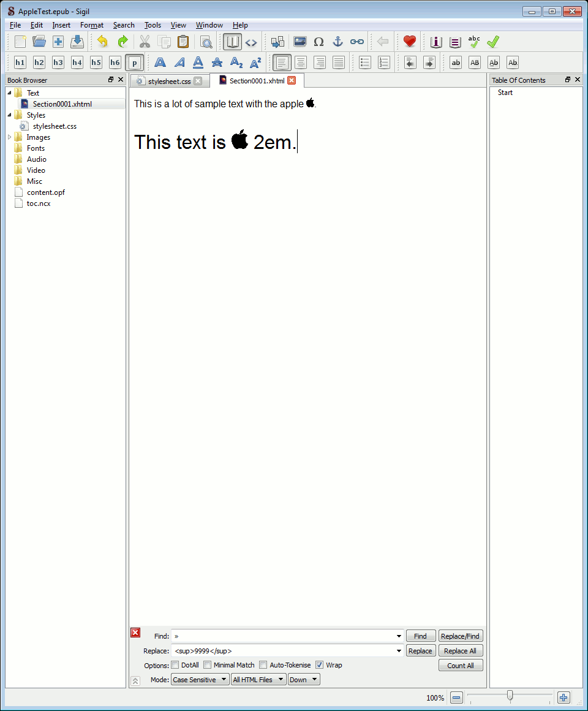Expand the Images folder in Book Browser
This screenshot has height=711, width=588.
click(x=10, y=137)
